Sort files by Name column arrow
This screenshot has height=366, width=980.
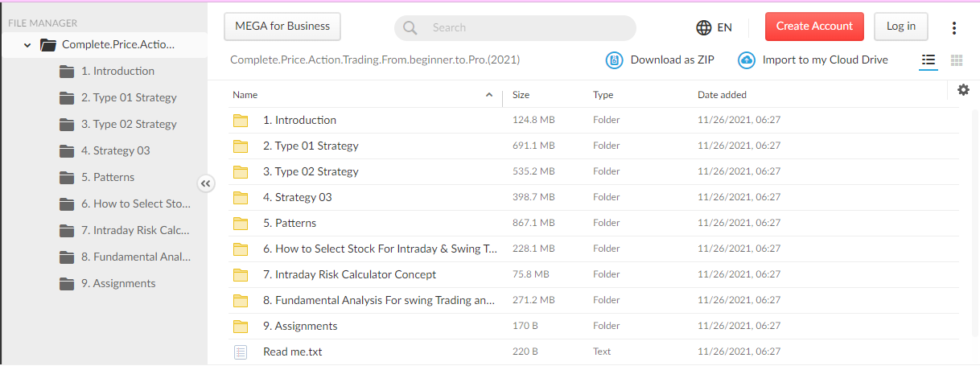(x=489, y=95)
